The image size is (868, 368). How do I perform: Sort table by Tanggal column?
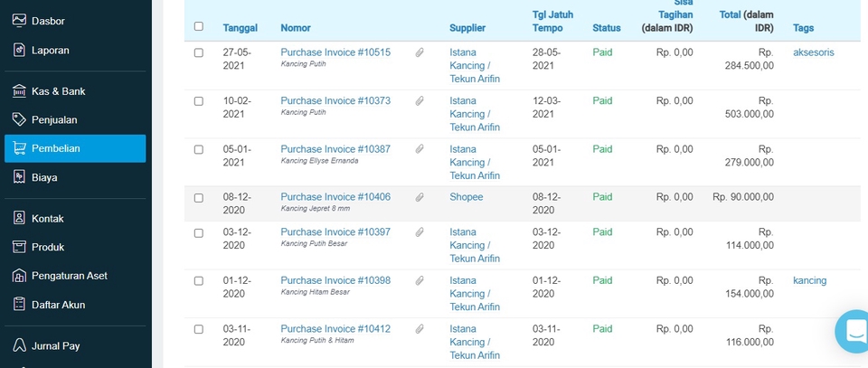(240, 28)
